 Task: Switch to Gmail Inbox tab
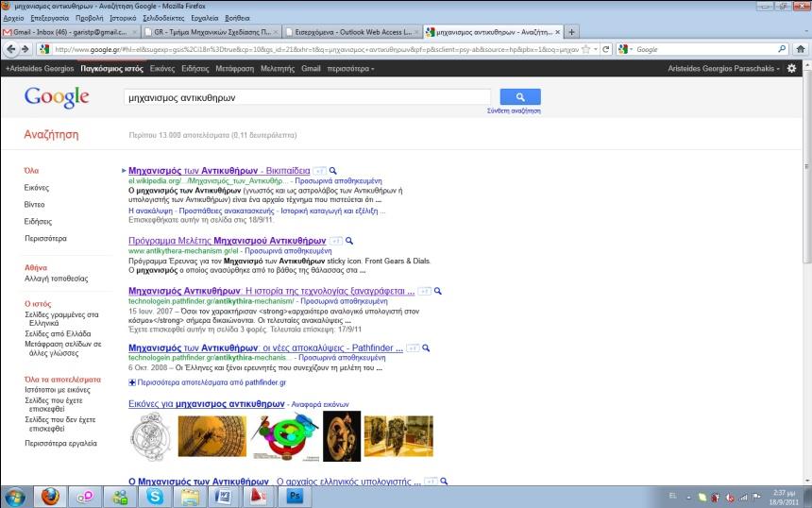[71, 32]
